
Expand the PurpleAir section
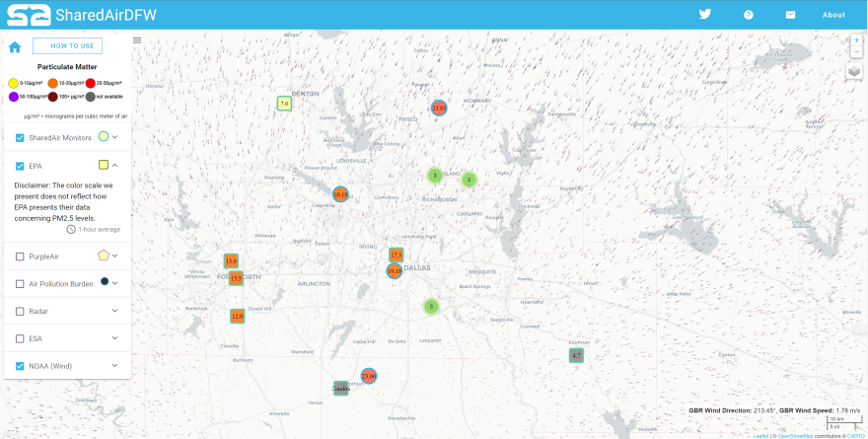114,256
